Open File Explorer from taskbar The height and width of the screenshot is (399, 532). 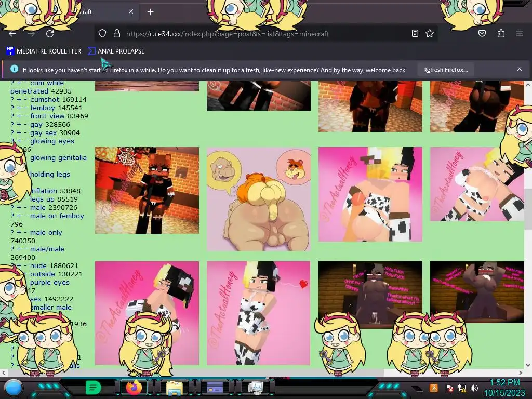tap(175, 388)
